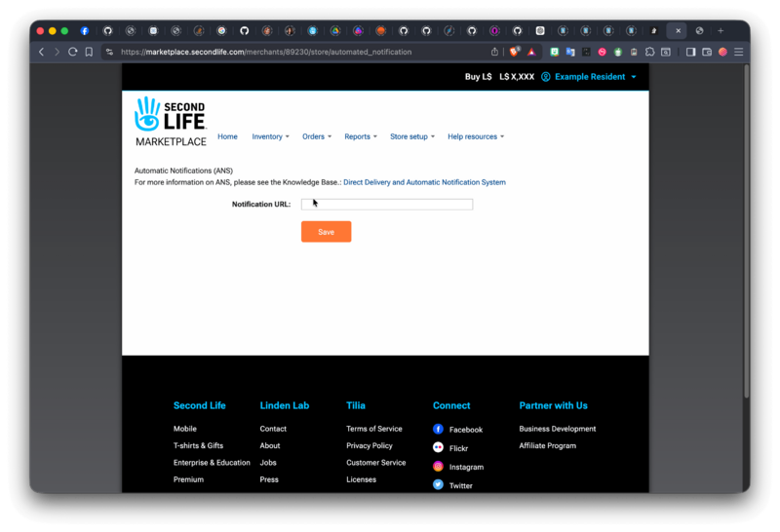The image size is (780, 532).
Task: Open the Press footer link
Action: 269,479
